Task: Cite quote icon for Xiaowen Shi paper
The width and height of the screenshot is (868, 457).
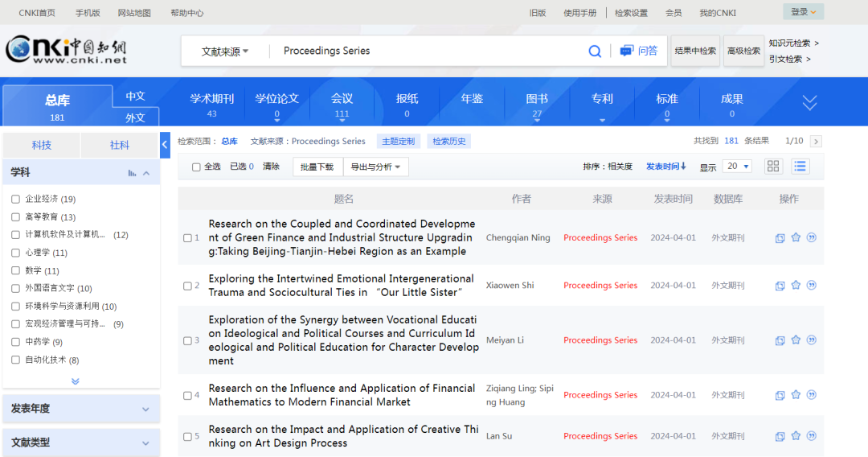Action: [x=812, y=286]
